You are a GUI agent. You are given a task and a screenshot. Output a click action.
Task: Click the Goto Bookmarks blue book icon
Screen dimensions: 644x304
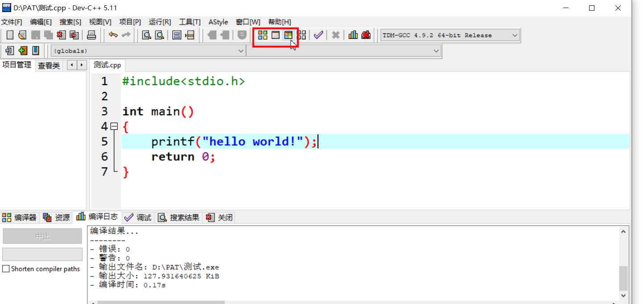tap(36, 50)
